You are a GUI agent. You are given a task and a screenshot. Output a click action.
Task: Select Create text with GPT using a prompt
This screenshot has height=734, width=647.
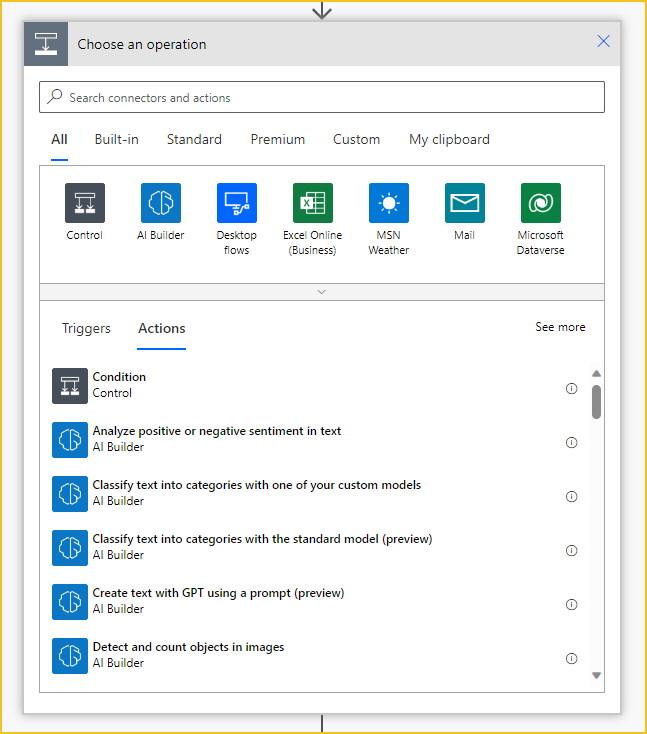pos(316,602)
